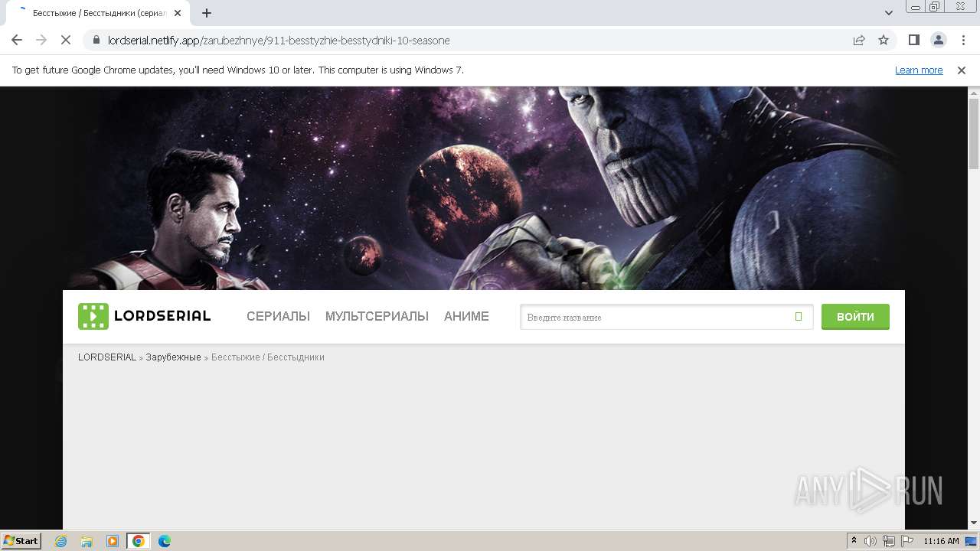Open the network tray icon
This screenshot has height=551, width=980.
click(889, 541)
